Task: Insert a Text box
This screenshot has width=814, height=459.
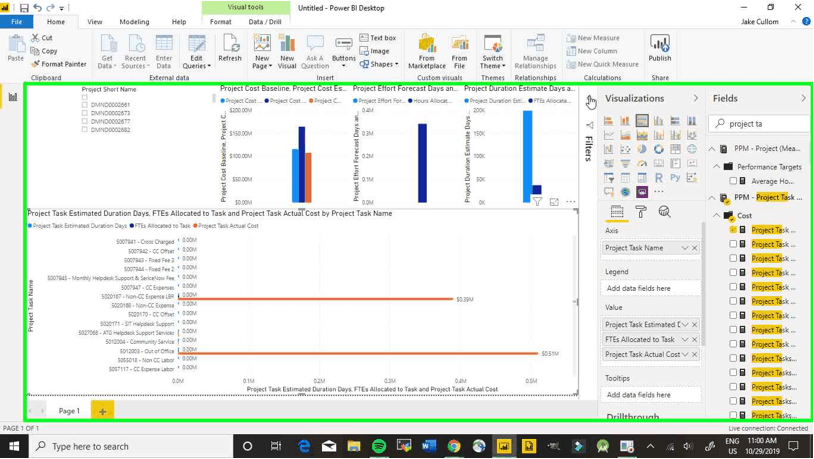Action: [378, 38]
